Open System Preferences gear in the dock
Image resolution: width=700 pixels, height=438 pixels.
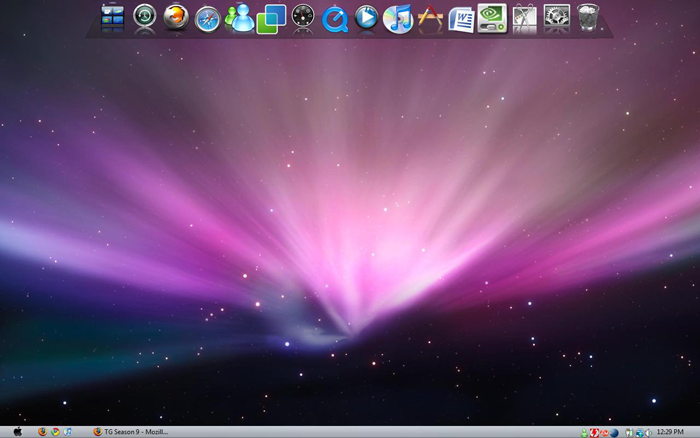[556, 17]
